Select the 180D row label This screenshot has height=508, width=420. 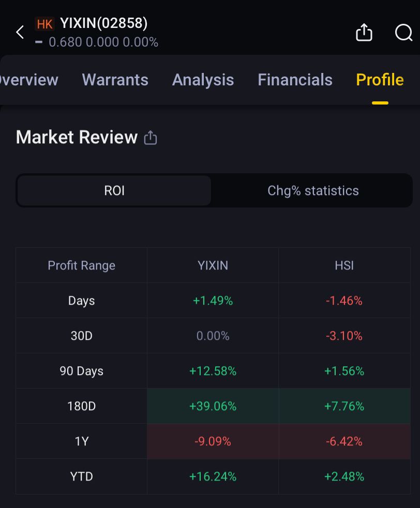[x=82, y=406]
